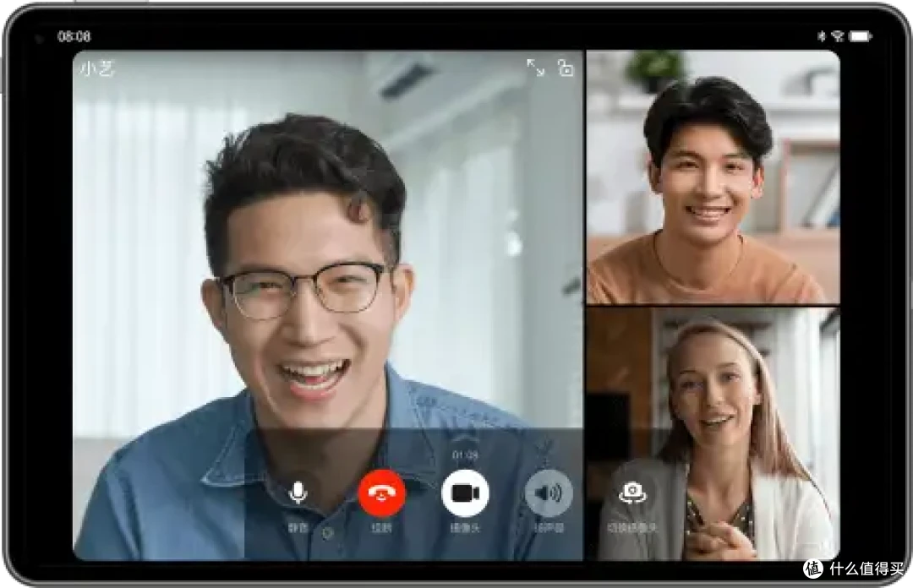Tap the Bluetooth status icon

click(822, 36)
